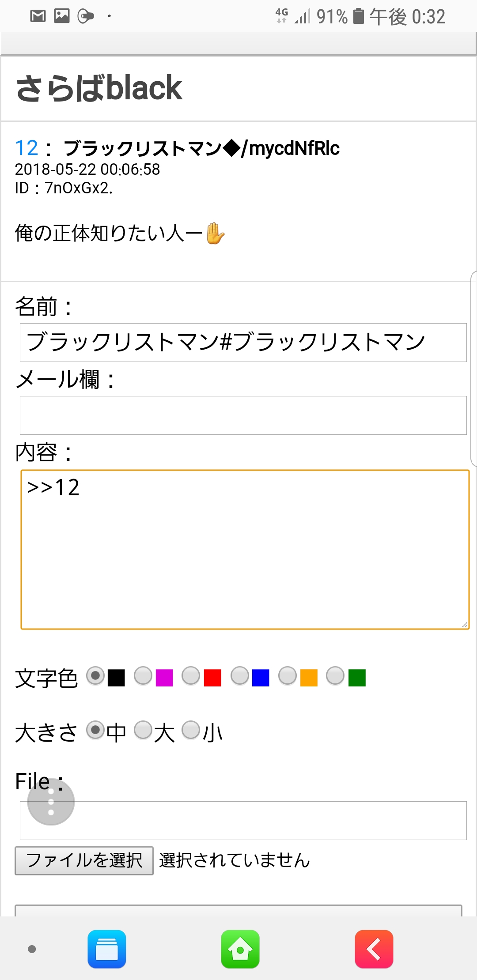Focus the メール欄 input field
The width and height of the screenshot is (477, 980).
[243, 415]
